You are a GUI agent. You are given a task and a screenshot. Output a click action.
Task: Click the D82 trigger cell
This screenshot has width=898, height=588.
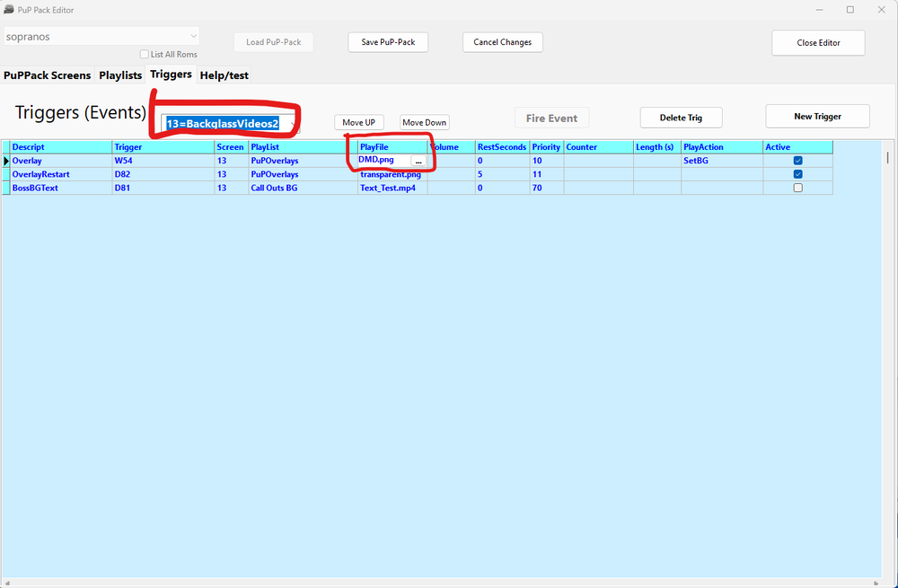[x=163, y=174]
